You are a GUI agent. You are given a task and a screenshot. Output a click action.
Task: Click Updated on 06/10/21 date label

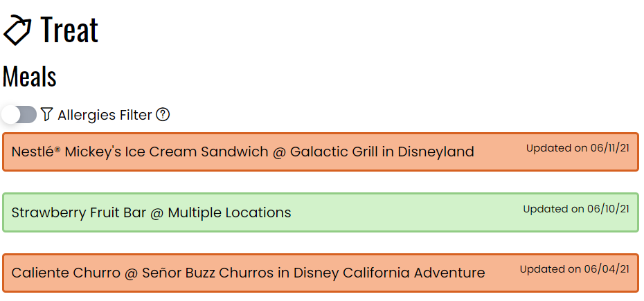(576, 209)
